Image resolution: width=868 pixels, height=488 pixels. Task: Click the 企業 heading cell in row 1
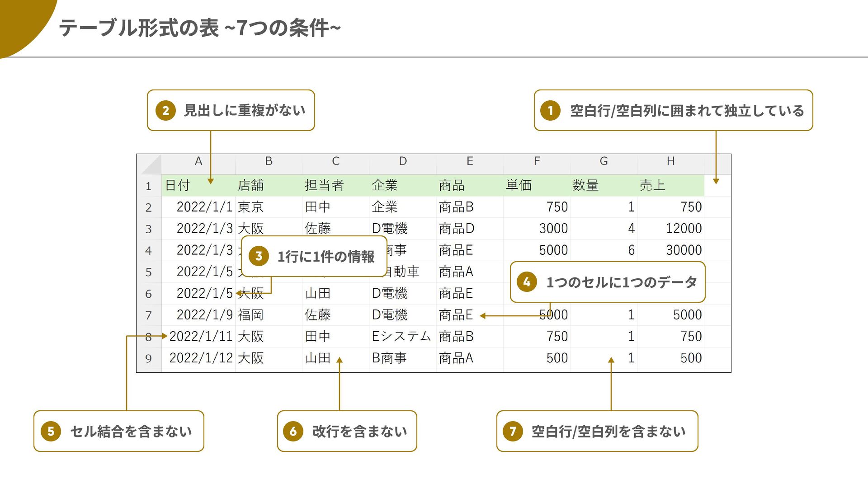[x=402, y=185]
